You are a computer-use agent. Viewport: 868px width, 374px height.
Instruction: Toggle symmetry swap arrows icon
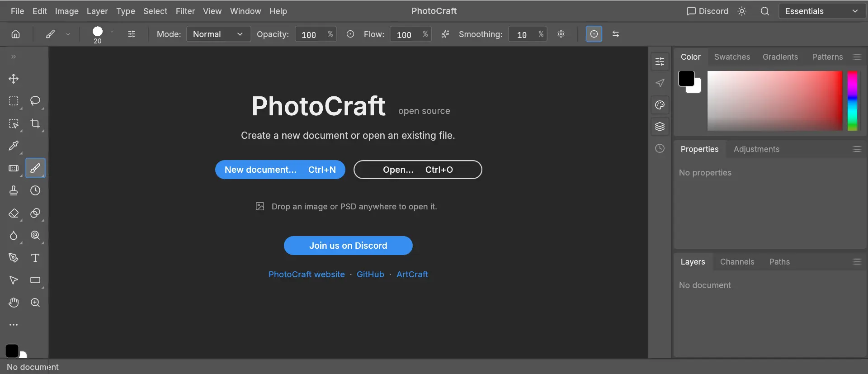(x=616, y=34)
